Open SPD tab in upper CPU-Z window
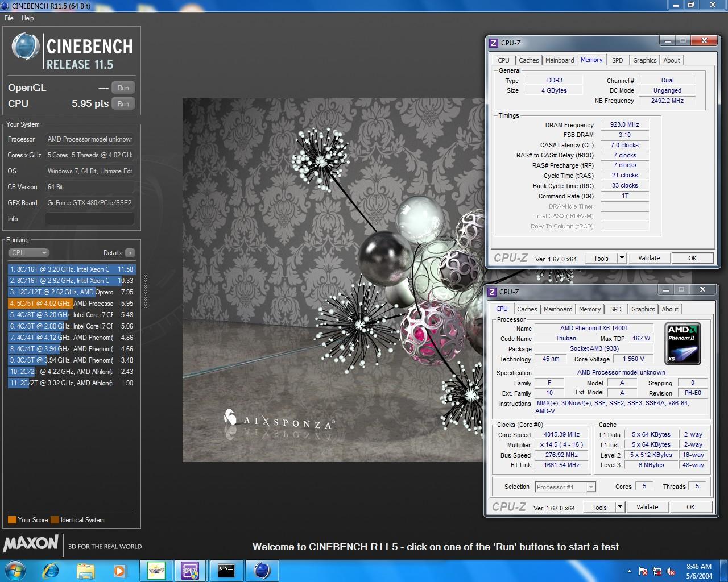The image size is (728, 582). click(617, 60)
